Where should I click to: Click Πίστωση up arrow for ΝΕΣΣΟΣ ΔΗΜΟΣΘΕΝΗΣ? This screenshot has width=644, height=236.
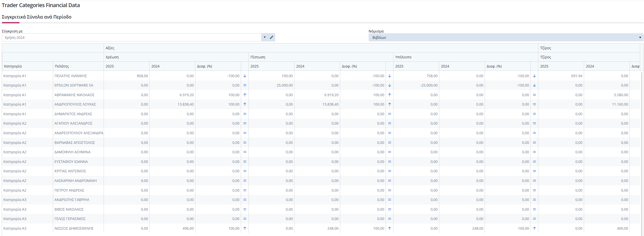point(390,228)
